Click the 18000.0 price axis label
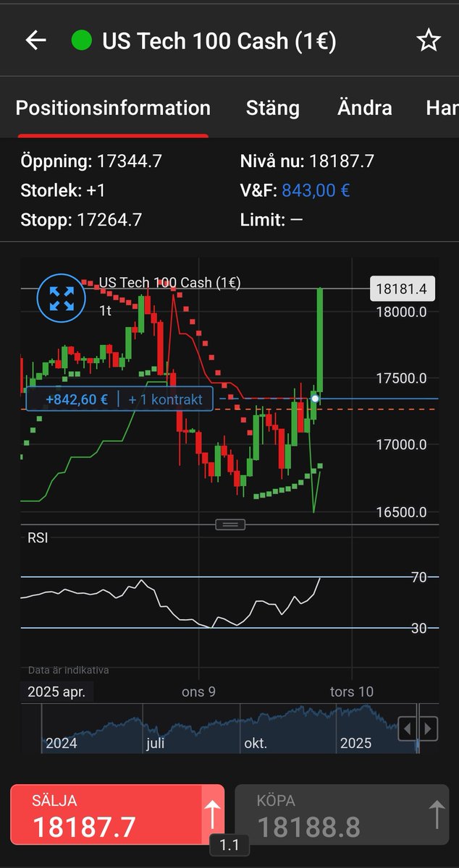 pos(400,312)
